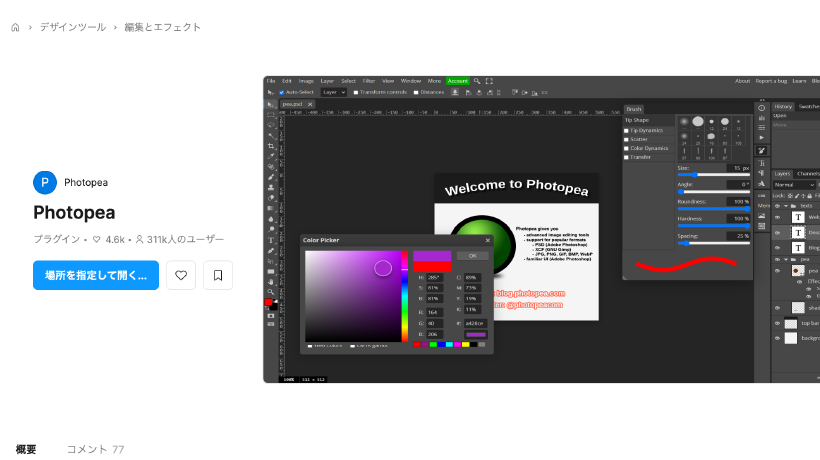Image resolution: width=820 pixels, height=460 pixels.
Task: Like the plugin with heart button
Action: [x=181, y=275]
